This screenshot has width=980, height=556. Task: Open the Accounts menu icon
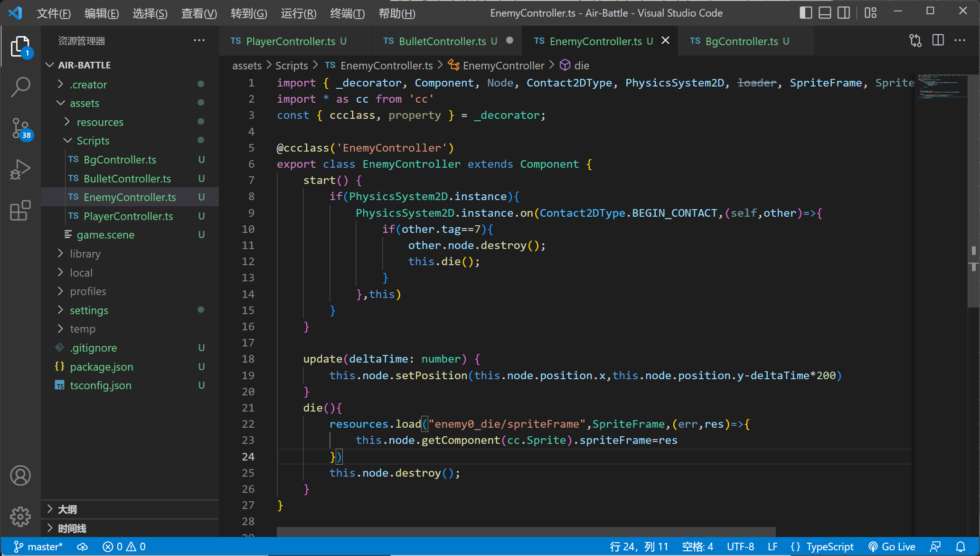click(20, 475)
